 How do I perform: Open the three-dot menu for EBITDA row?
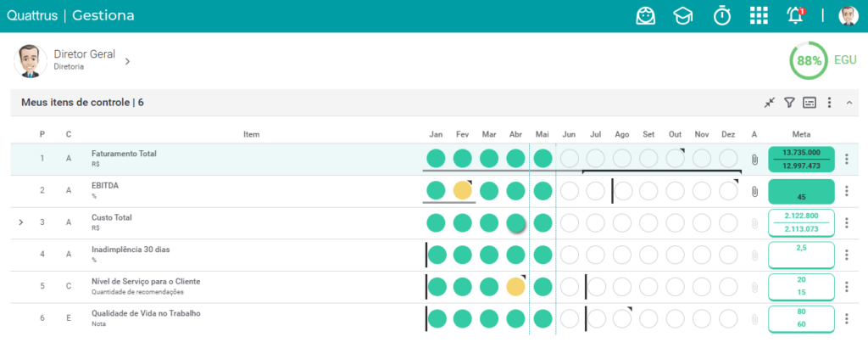(847, 191)
